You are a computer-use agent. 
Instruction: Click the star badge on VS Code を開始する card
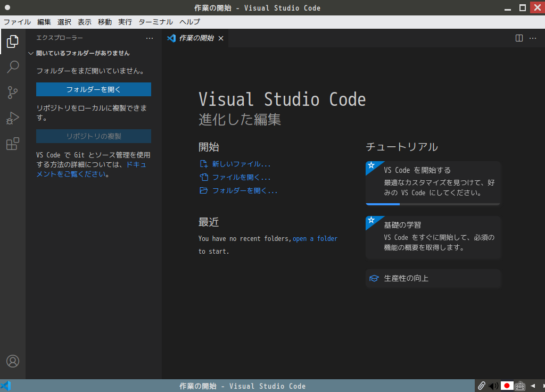pos(371,165)
